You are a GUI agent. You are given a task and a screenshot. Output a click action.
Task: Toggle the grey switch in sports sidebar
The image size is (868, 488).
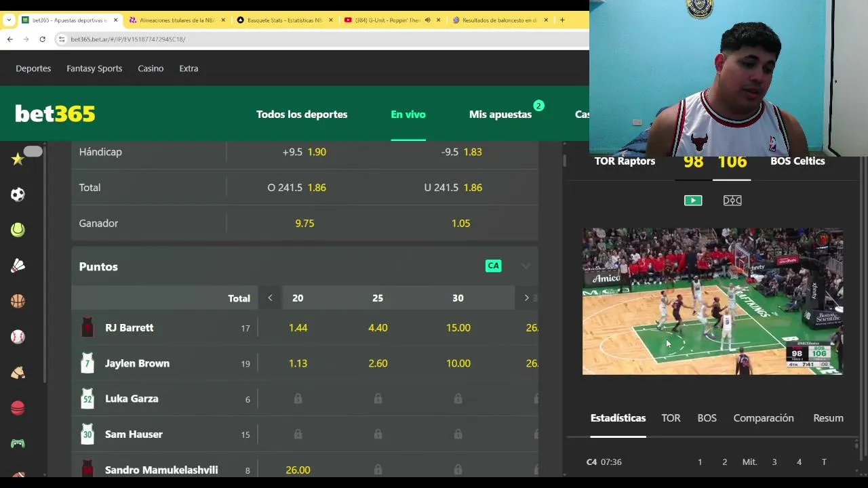click(x=33, y=151)
